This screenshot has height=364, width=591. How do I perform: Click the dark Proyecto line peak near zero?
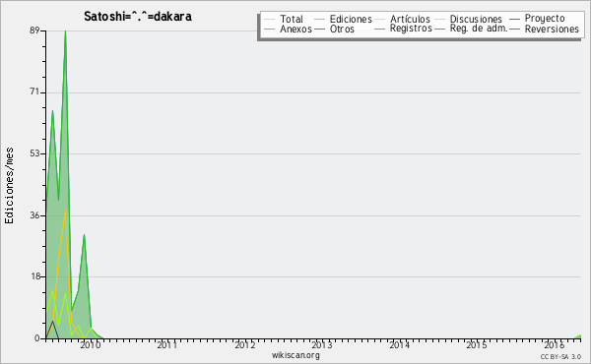[53, 321]
